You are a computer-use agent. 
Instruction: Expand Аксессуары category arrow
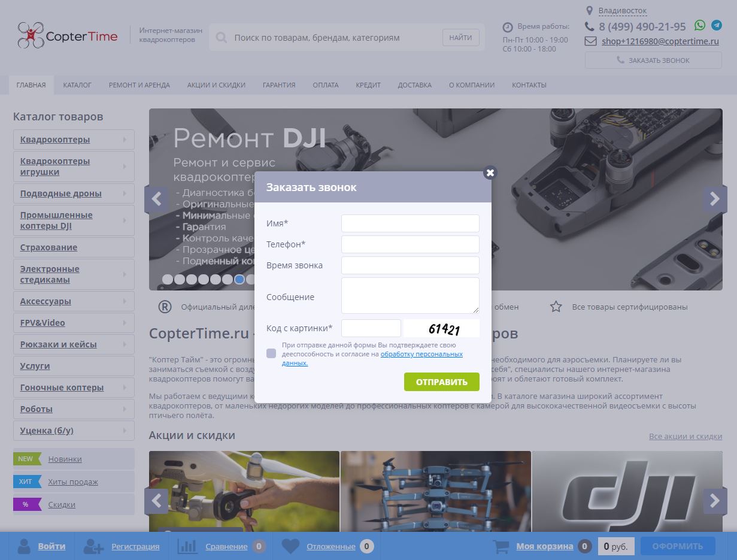click(x=125, y=301)
